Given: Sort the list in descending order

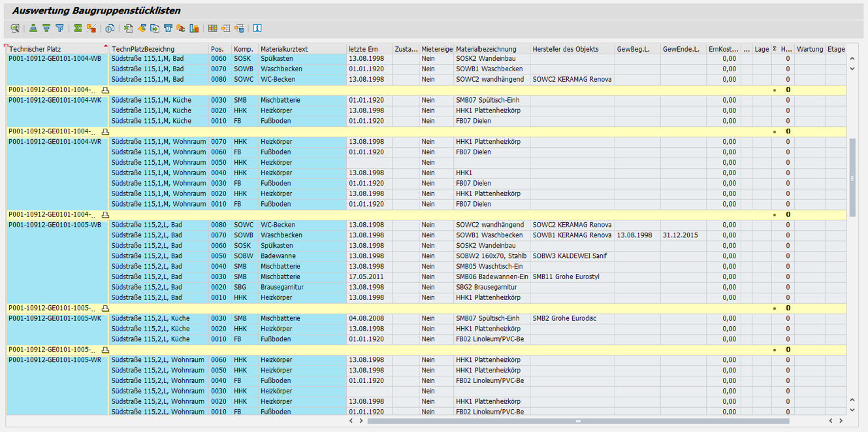Looking at the screenshot, I should [x=46, y=29].
